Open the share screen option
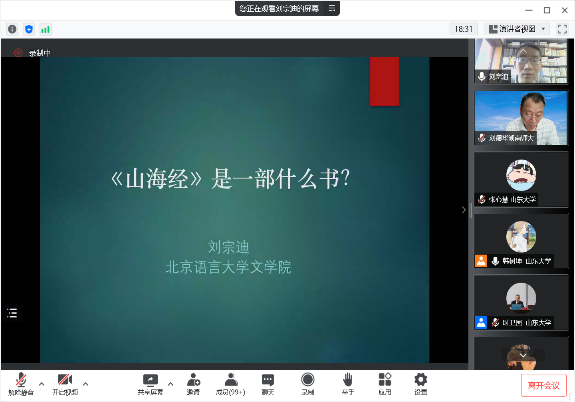This screenshot has width=575, height=402. pyautogui.click(x=150, y=384)
